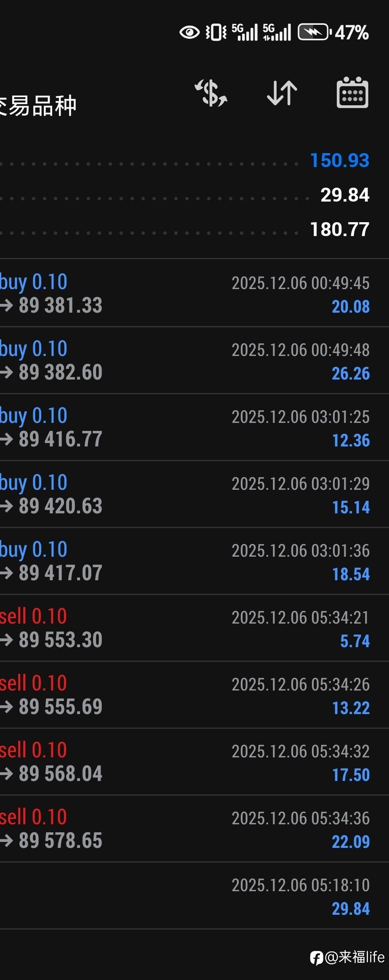Viewport: 389px width, 980px height.
Task: Tap the vibrate mode status icon
Action: 216,32
